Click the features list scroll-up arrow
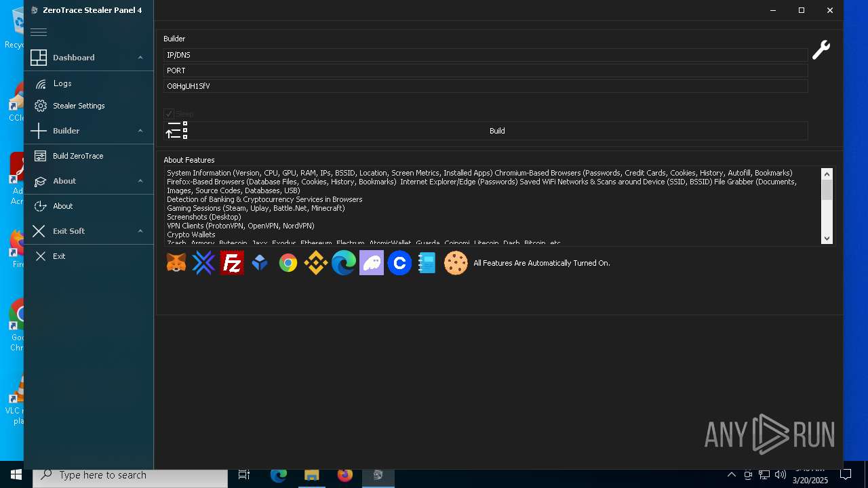 tap(827, 174)
